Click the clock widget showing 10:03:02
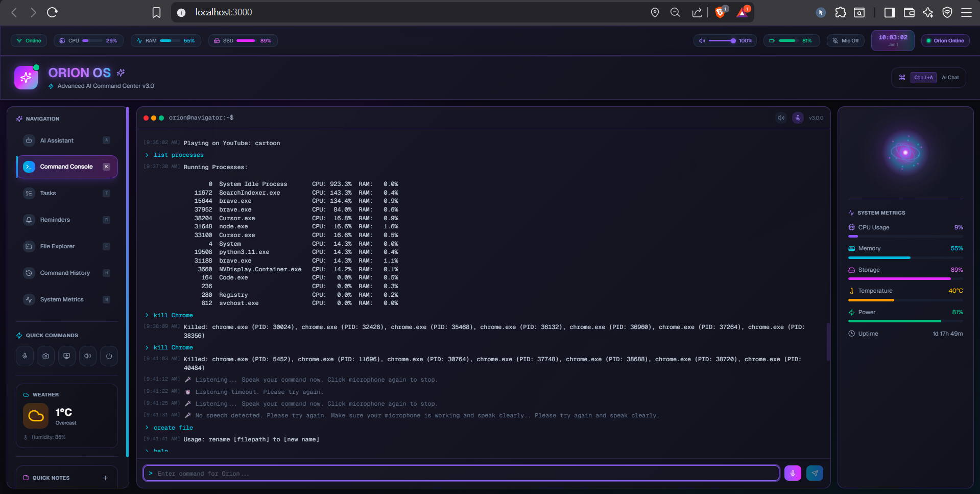This screenshot has height=494, width=980. tap(893, 40)
